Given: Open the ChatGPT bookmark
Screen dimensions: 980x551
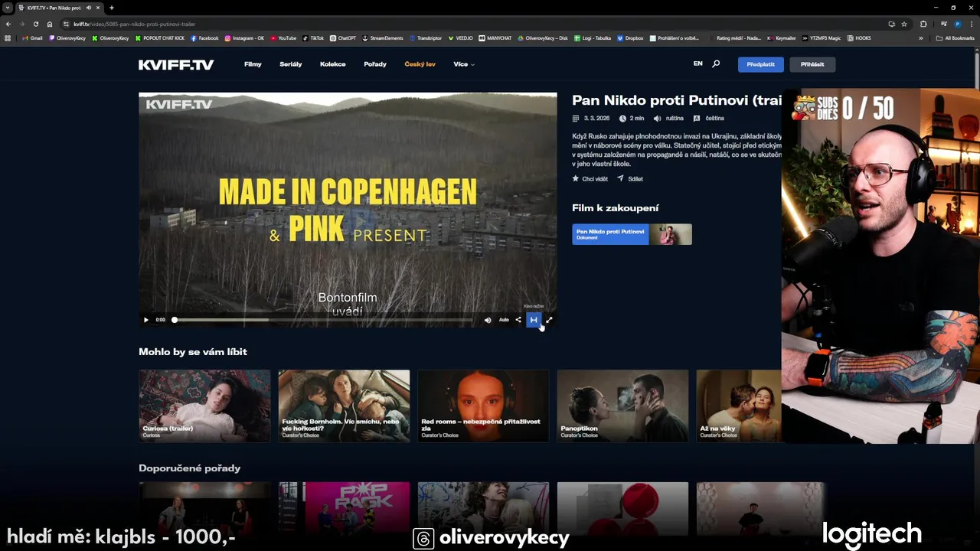Looking at the screenshot, I should [x=343, y=37].
